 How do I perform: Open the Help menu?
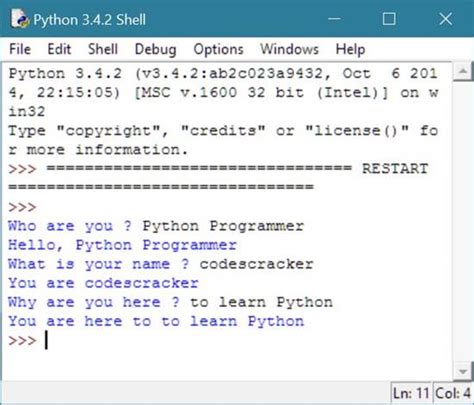[350, 50]
